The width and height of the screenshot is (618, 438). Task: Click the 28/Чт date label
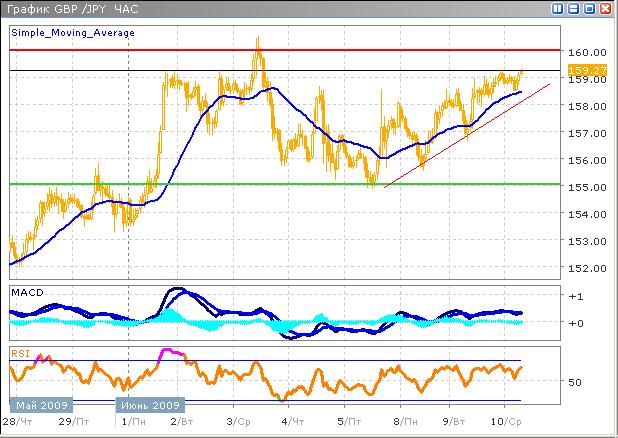pyautogui.click(x=17, y=421)
